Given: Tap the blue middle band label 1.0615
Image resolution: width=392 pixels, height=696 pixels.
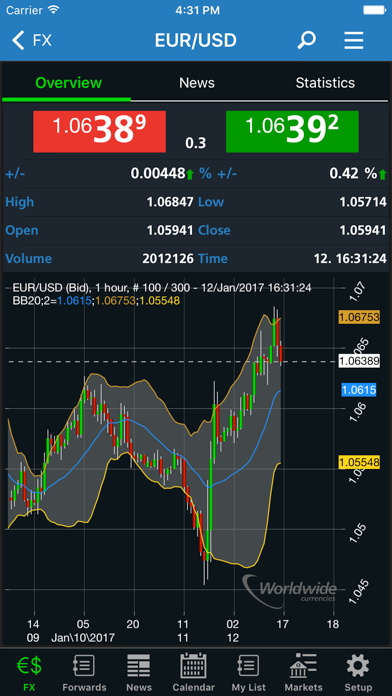Looking at the screenshot, I should 359,390.
